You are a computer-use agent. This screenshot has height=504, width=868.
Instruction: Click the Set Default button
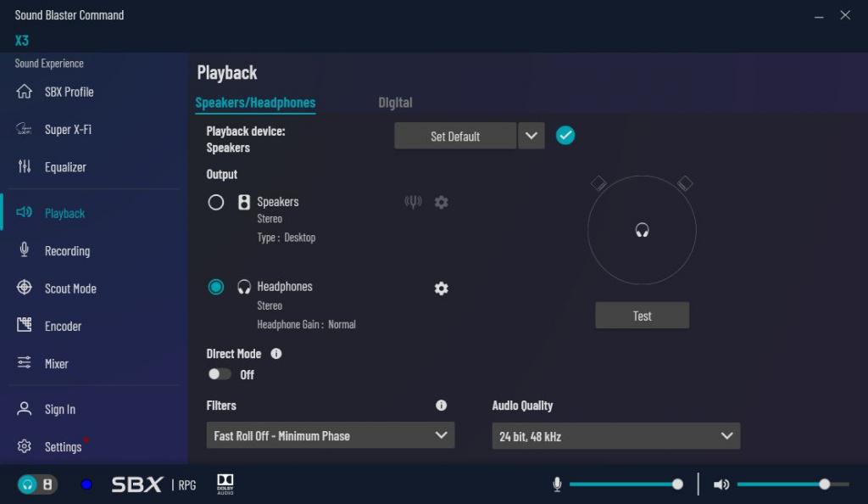coord(455,137)
